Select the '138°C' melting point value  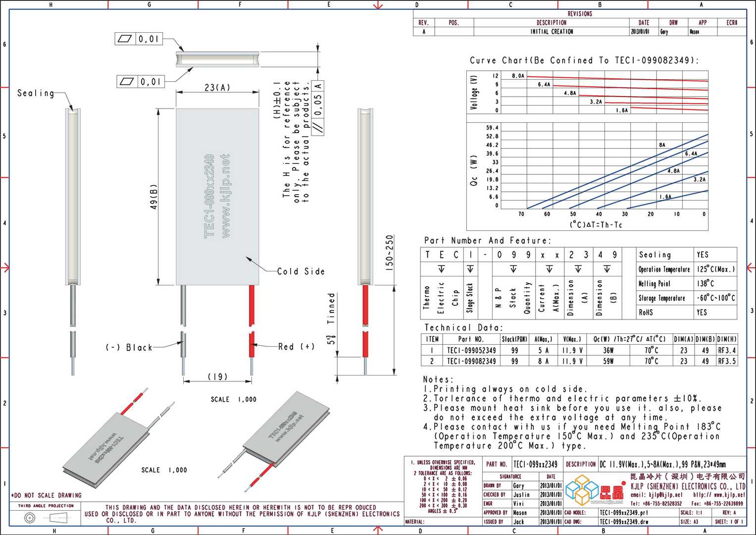coord(706,283)
